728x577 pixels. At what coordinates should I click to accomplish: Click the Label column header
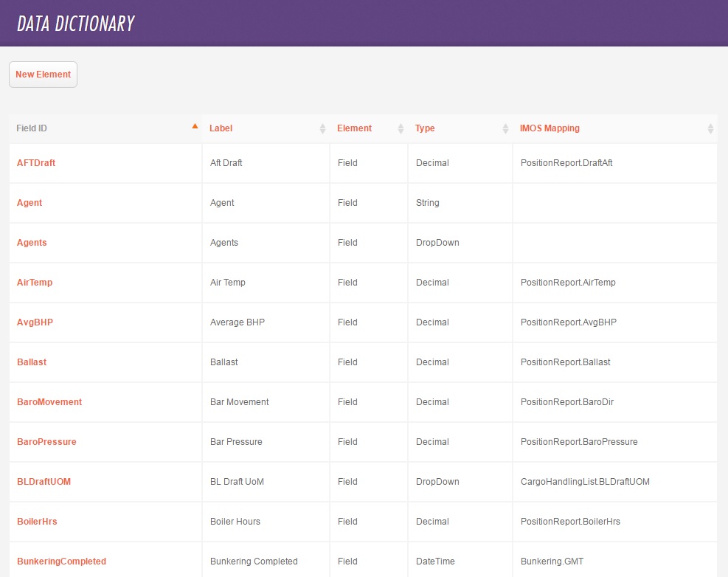pos(221,128)
